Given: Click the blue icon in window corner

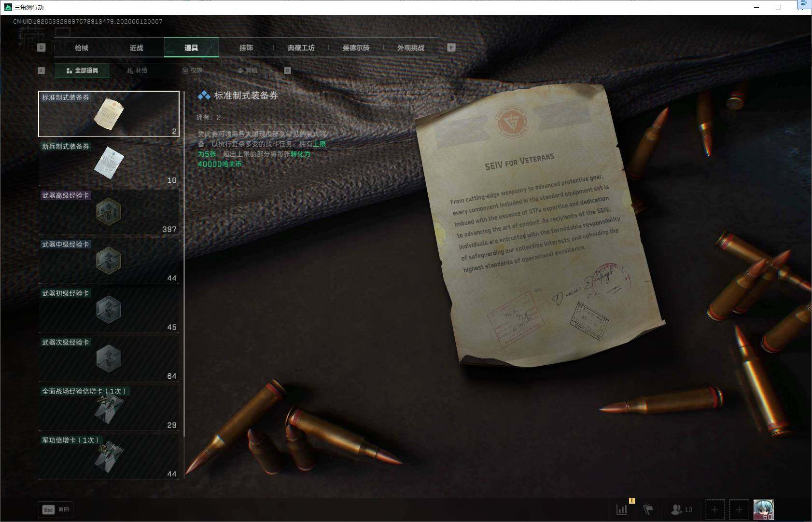Looking at the screenshot, I should pyautogui.click(x=804, y=3).
